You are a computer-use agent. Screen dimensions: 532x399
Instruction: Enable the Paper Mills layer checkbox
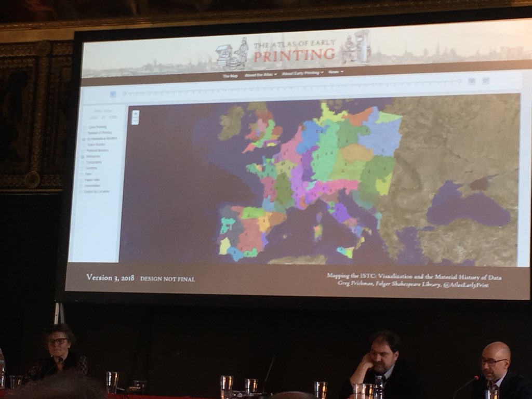81,180
